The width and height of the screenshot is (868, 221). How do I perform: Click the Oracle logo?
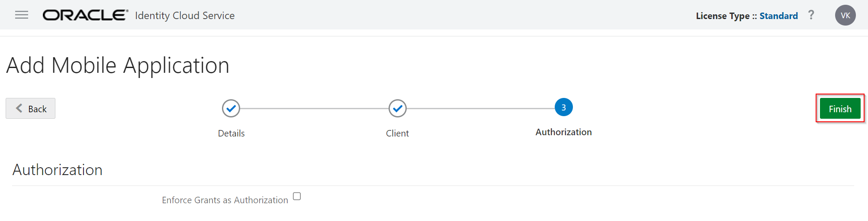(x=85, y=15)
